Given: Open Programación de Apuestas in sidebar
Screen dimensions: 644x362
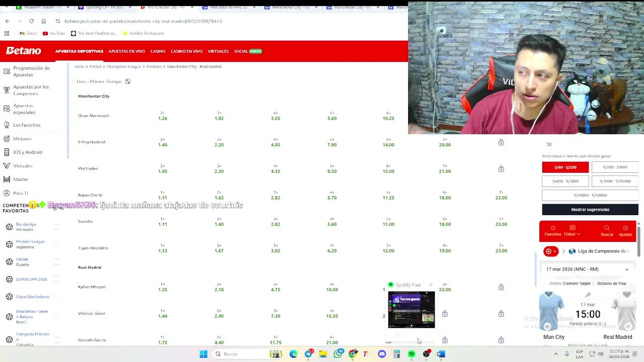Looking at the screenshot, I should click(x=31, y=71).
